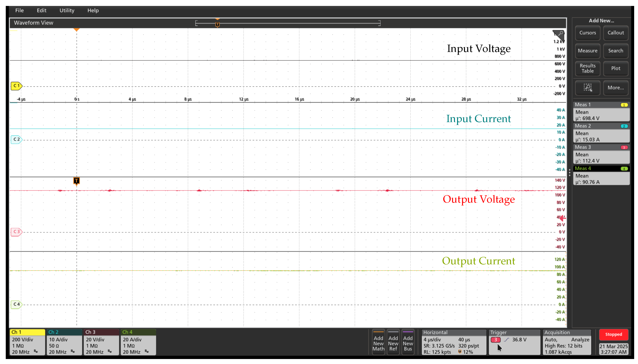638x364 pixels.
Task: Click the Input Current callout label
Action: (x=478, y=118)
